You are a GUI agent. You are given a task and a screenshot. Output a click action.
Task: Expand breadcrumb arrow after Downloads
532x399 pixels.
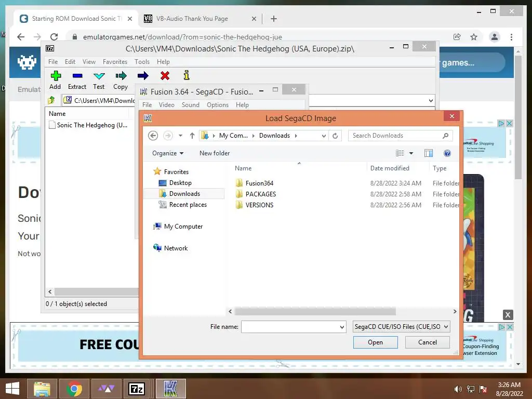(x=296, y=136)
